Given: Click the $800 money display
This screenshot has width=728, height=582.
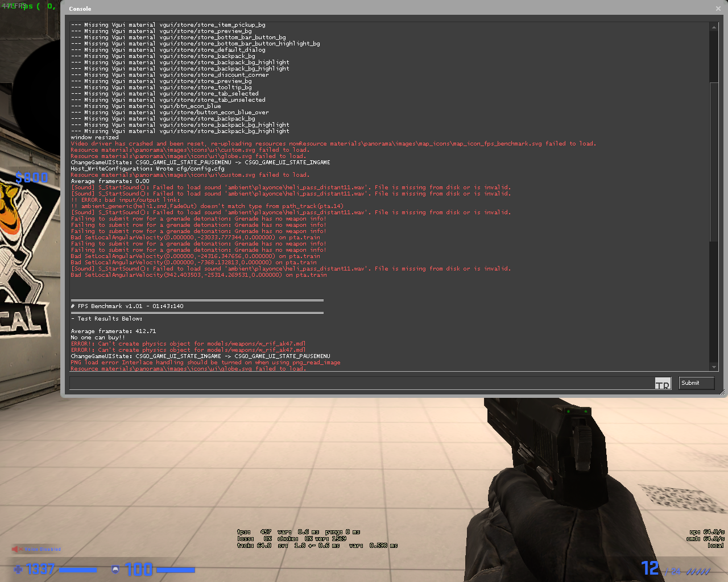Looking at the screenshot, I should pyautogui.click(x=32, y=178).
